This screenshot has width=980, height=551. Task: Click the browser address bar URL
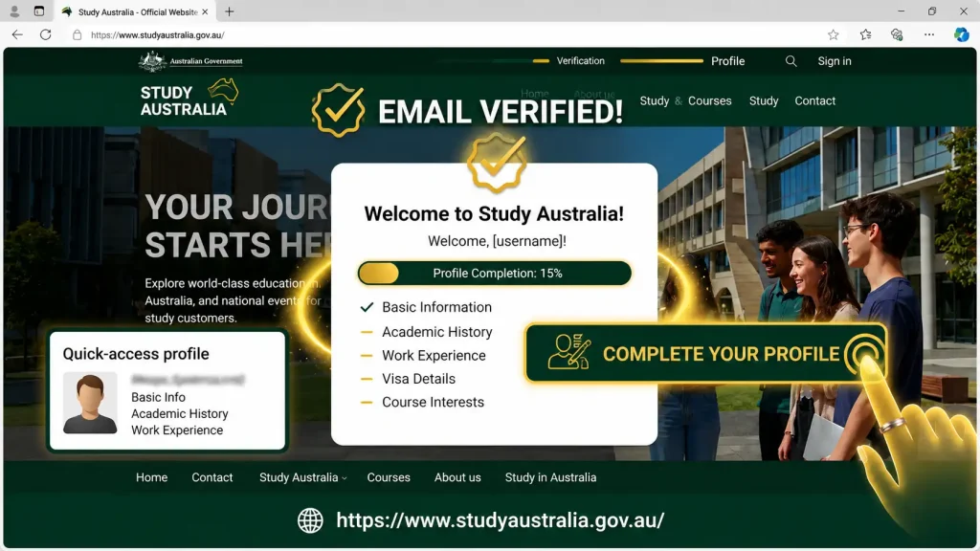tap(158, 35)
